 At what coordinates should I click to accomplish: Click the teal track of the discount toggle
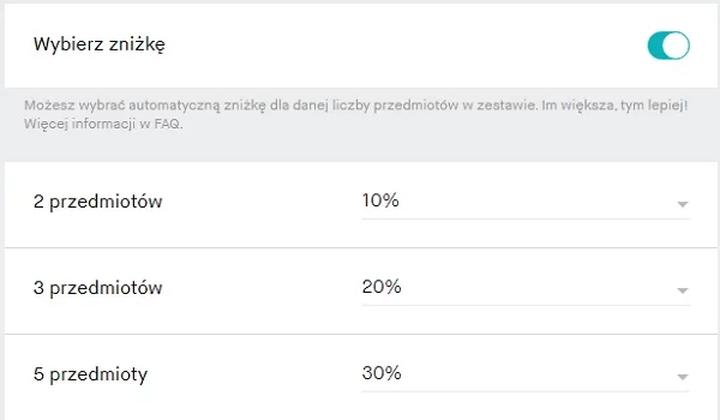[655, 45]
